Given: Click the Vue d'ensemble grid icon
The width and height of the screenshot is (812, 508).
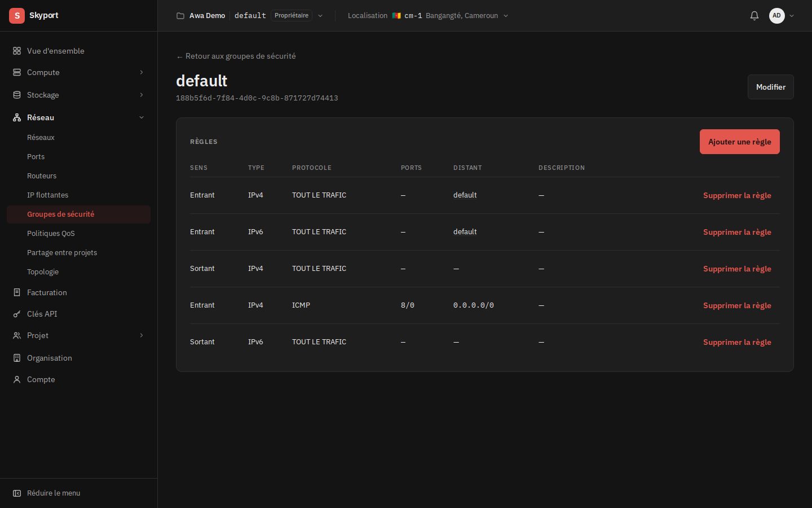Looking at the screenshot, I should (x=17, y=51).
